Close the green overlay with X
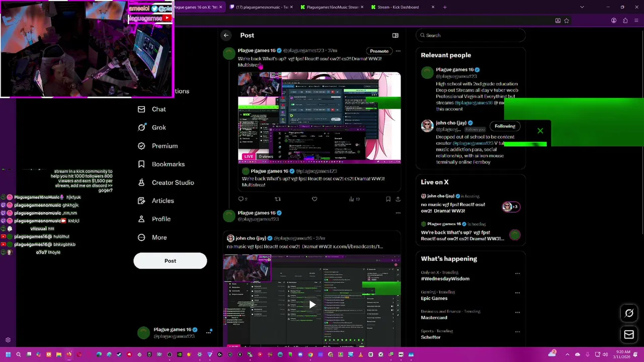The image size is (644, 362). [540, 131]
